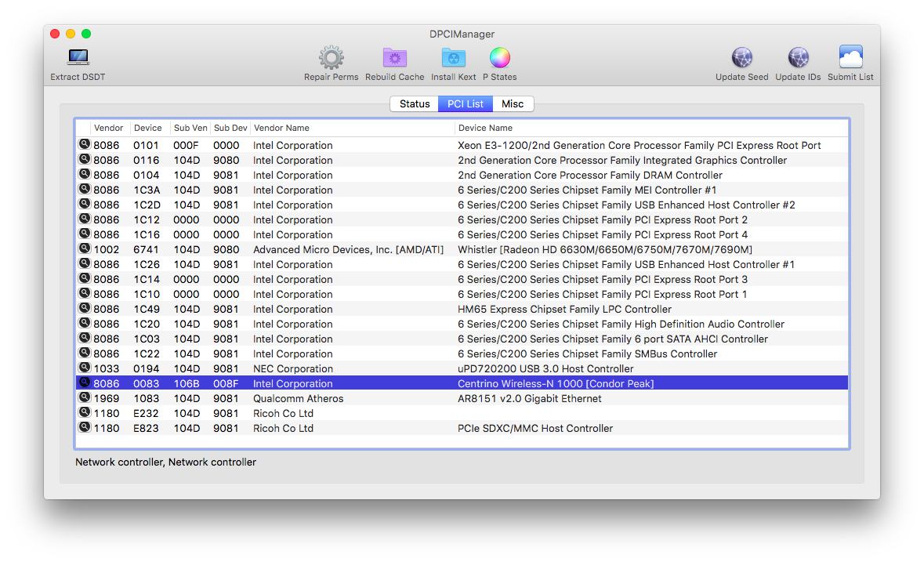Image resolution: width=924 pixels, height=562 pixels.
Task: Click search icon for PCI Express Root Port 2 row
Action: tap(85, 219)
